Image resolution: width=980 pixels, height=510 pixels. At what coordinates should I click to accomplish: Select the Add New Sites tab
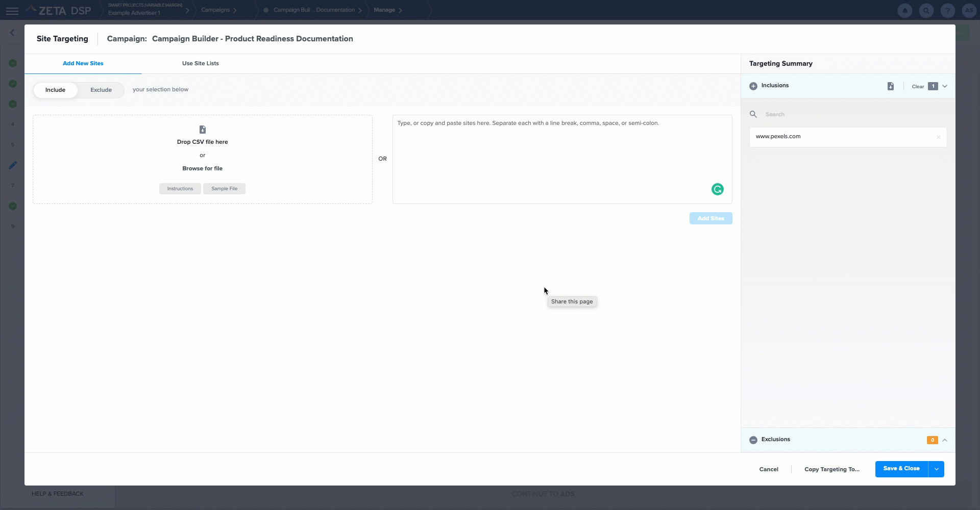[x=83, y=63]
